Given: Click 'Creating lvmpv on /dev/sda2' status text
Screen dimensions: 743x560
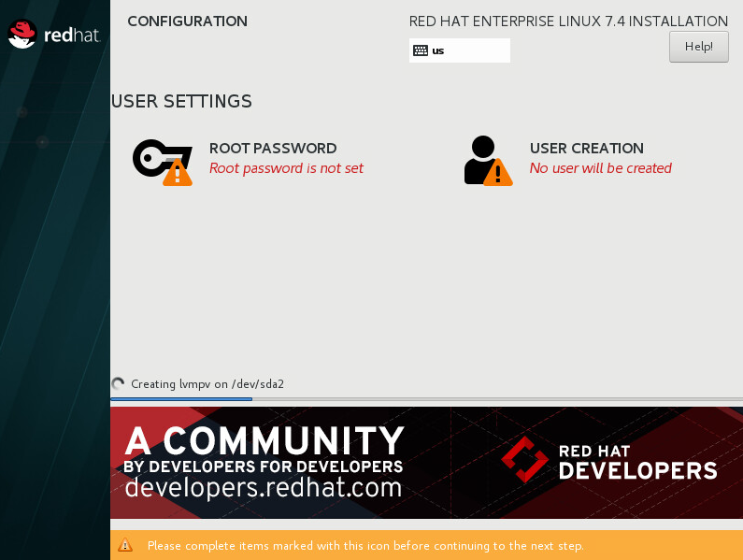Looking at the screenshot, I should 207,384.
